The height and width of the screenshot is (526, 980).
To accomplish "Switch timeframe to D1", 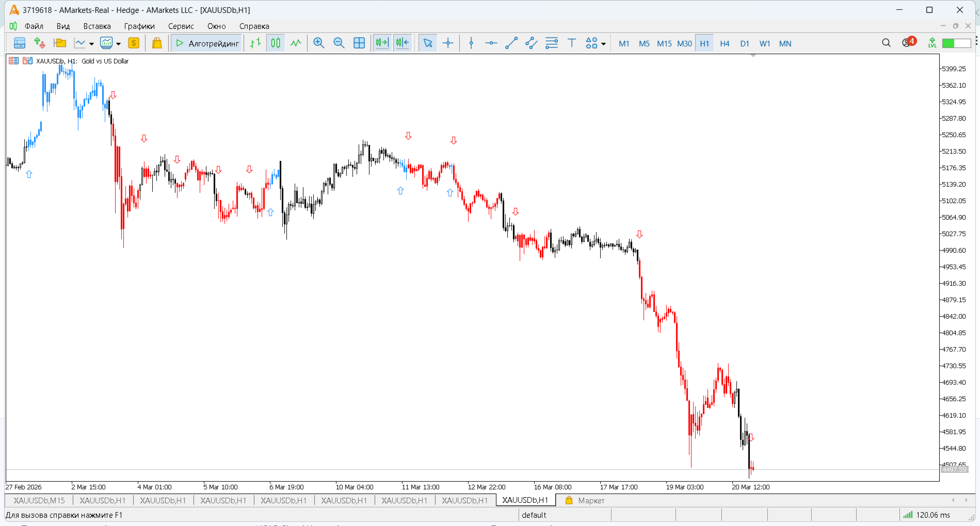I will pos(745,44).
